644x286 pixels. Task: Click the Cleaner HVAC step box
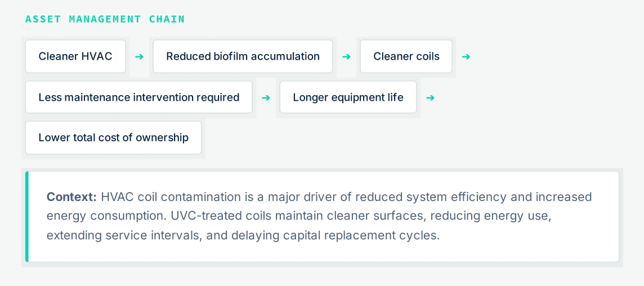[x=75, y=57]
